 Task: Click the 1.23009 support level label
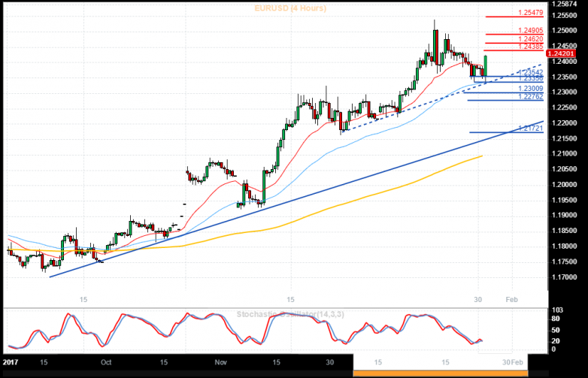click(x=531, y=89)
